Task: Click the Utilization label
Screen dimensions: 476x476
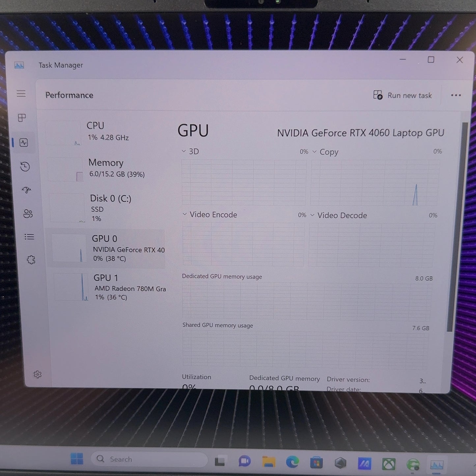Action: click(x=197, y=377)
